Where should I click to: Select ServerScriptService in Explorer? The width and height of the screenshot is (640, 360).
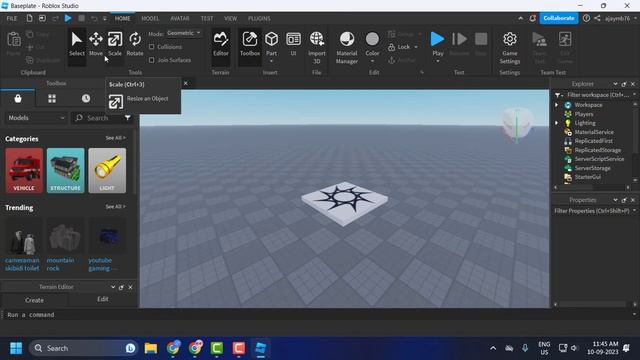pos(599,159)
